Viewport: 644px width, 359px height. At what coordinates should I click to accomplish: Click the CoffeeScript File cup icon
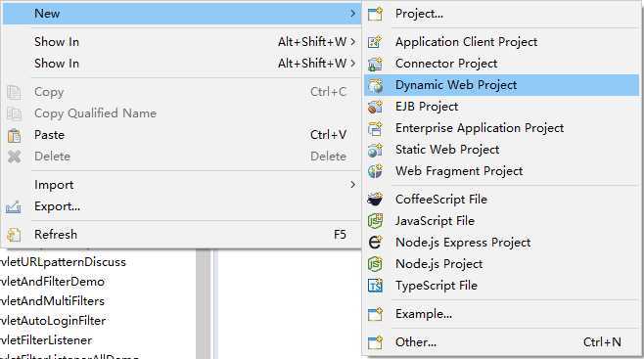point(375,200)
